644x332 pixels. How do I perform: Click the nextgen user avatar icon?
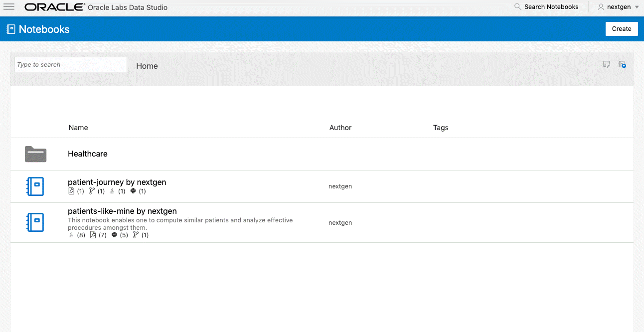tap(601, 7)
